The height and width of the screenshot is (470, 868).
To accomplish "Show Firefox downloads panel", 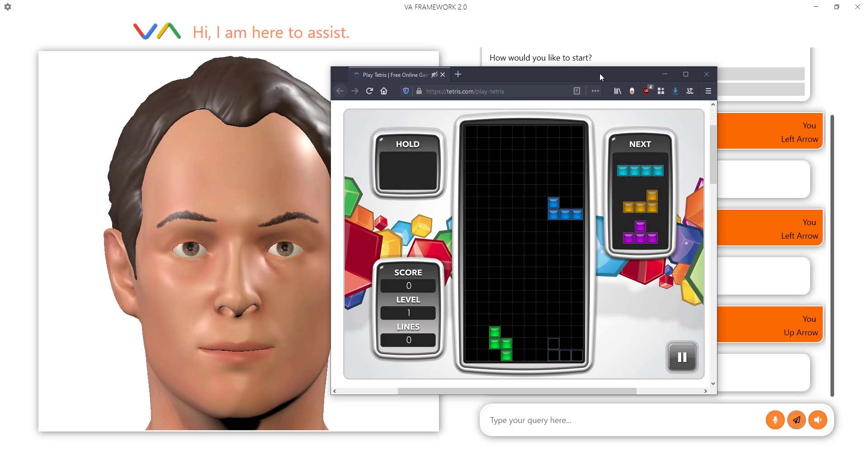I will click(x=675, y=91).
